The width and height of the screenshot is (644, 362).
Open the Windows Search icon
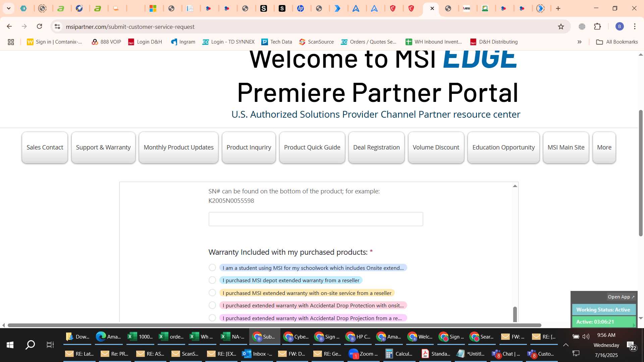click(30, 345)
